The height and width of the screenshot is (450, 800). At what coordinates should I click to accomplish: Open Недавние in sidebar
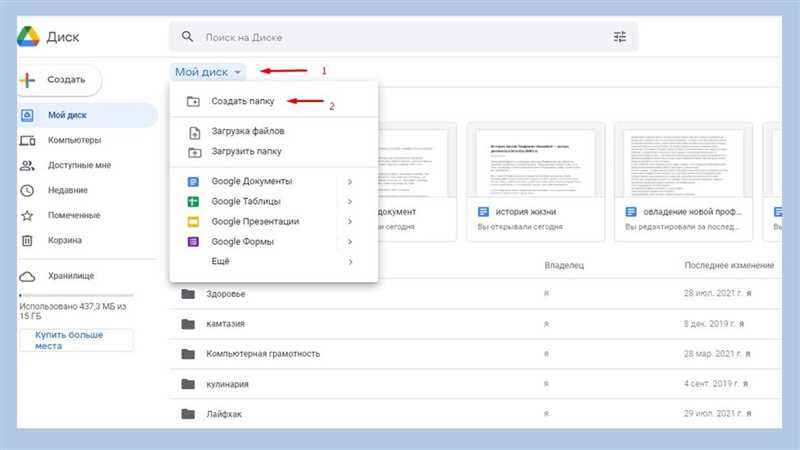tap(87, 190)
